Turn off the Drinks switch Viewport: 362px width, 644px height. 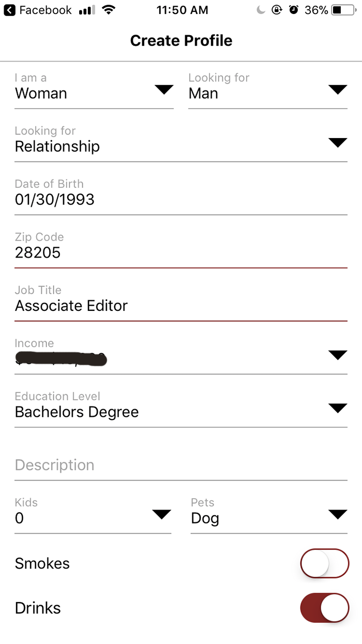[324, 608]
